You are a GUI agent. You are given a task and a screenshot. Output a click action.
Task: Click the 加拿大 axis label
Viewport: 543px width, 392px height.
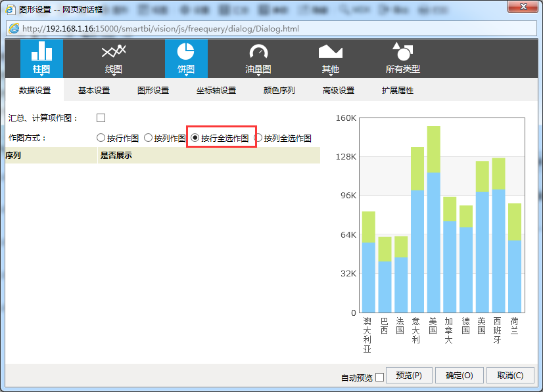[449, 330]
